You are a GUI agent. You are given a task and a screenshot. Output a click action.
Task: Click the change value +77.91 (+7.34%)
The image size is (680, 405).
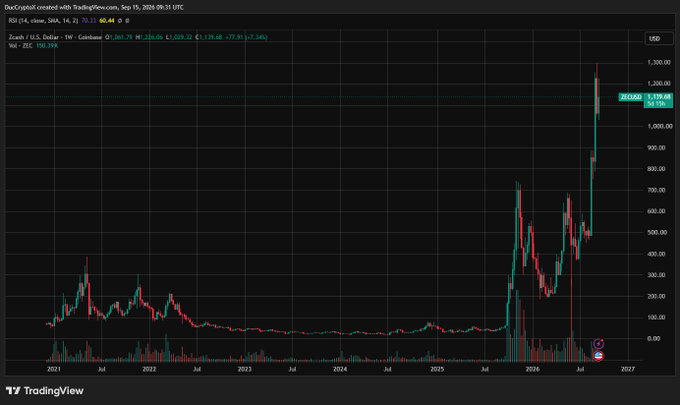tap(246, 37)
